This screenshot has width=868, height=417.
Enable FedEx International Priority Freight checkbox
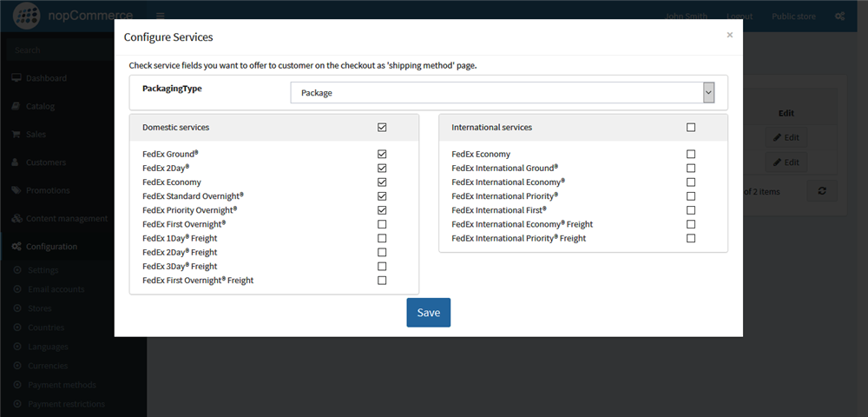(x=691, y=238)
